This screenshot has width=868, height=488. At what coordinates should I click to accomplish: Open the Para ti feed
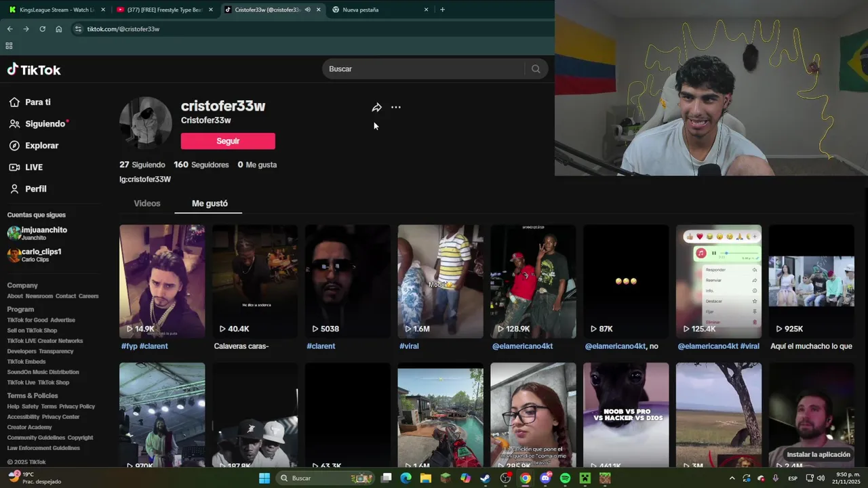click(x=30, y=102)
